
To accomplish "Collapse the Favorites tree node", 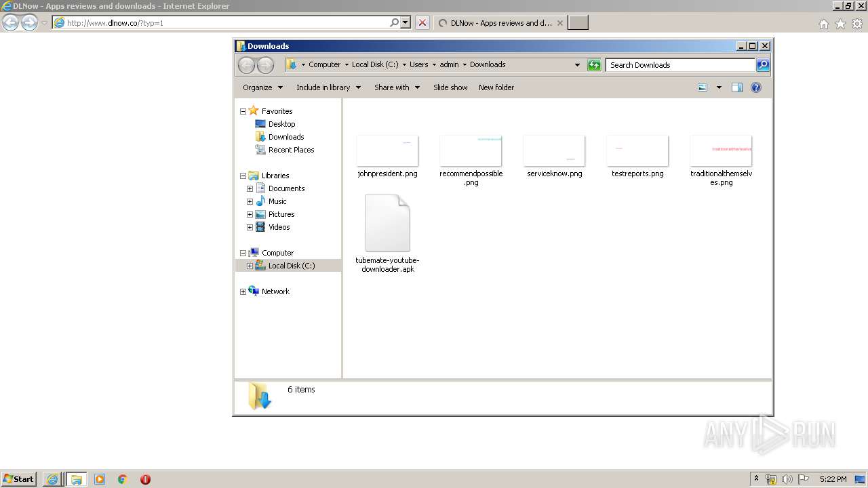I will [x=243, y=111].
